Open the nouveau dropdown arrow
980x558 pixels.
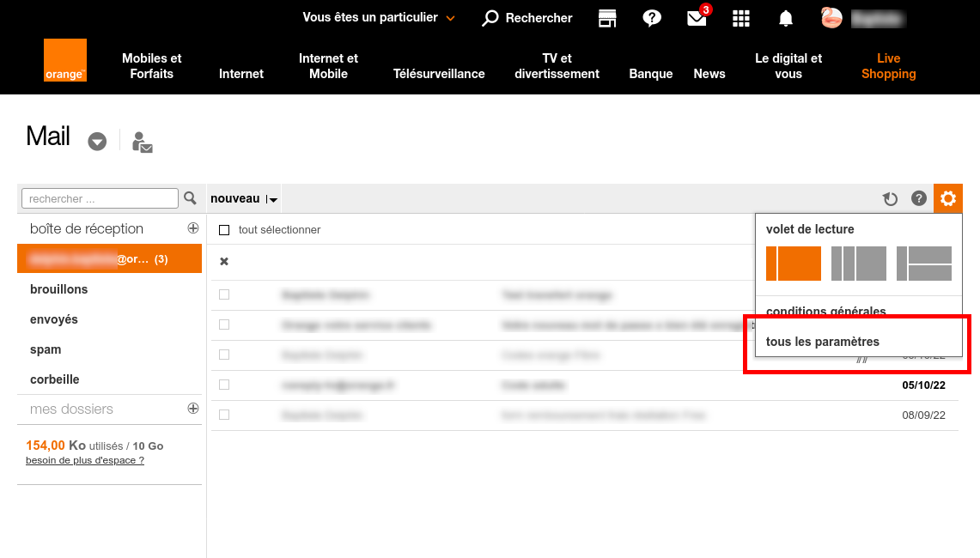click(272, 199)
